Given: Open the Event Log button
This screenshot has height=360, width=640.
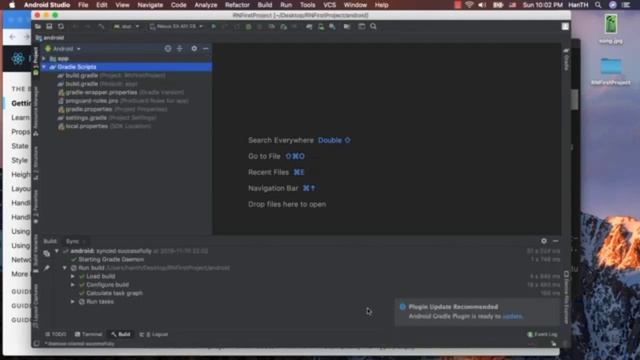Looking at the screenshot, I should tap(542, 334).
